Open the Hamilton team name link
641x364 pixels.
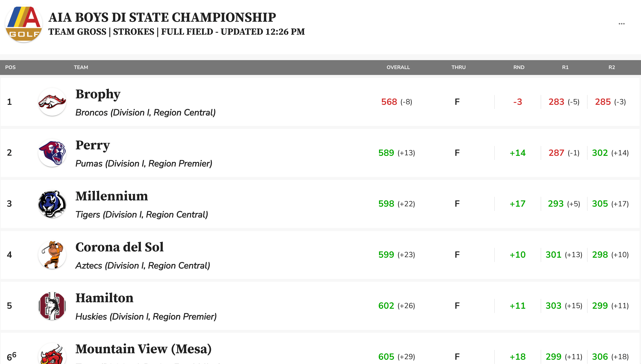point(104,298)
